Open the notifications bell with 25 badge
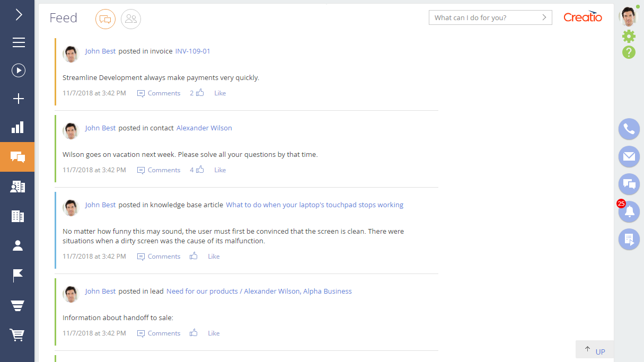 point(629,212)
